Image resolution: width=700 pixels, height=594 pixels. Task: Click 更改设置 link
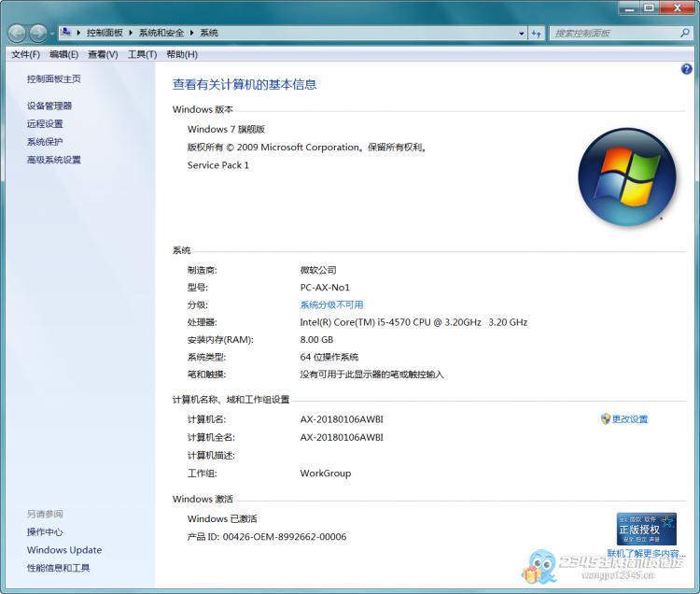click(x=629, y=419)
